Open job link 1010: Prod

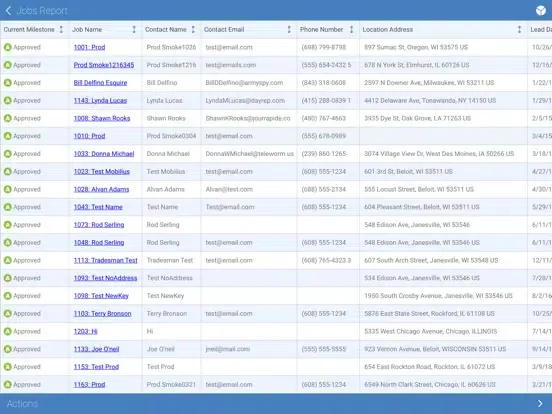click(89, 136)
